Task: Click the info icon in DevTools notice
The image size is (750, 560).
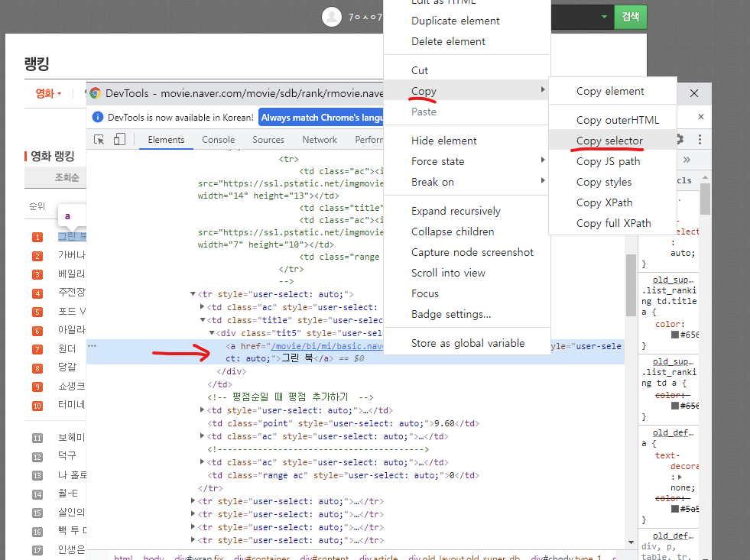Action: coord(98,117)
